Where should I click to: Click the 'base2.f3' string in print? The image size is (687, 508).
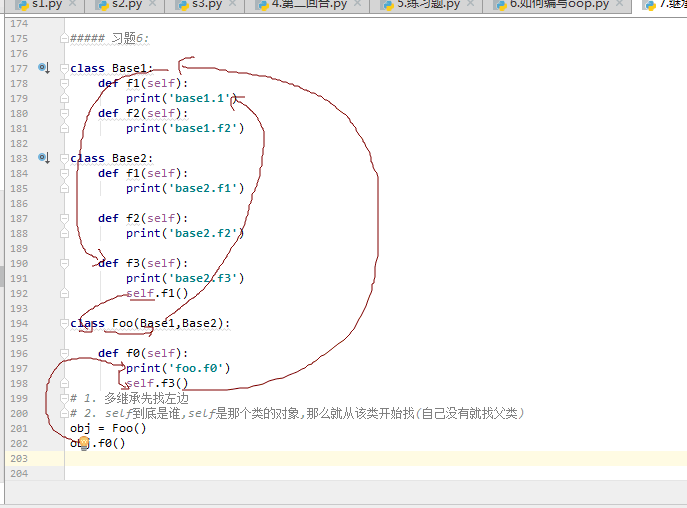click(209, 278)
